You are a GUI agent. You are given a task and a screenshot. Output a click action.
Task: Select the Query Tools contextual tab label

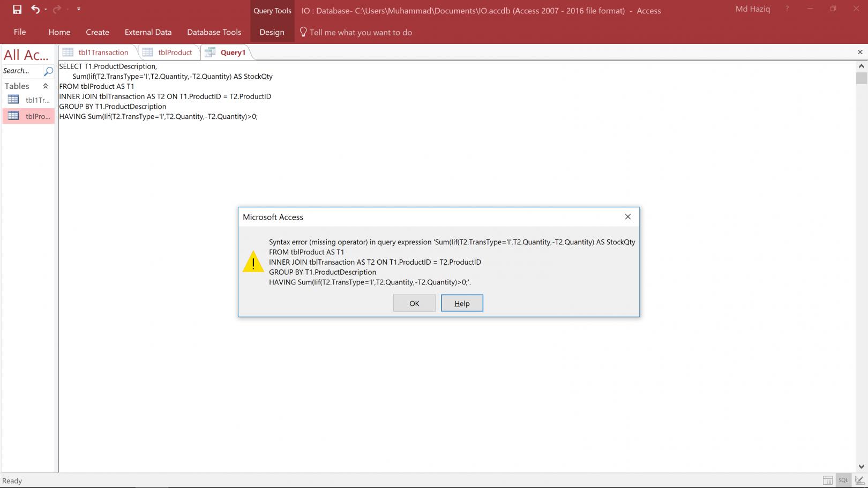pos(272,11)
